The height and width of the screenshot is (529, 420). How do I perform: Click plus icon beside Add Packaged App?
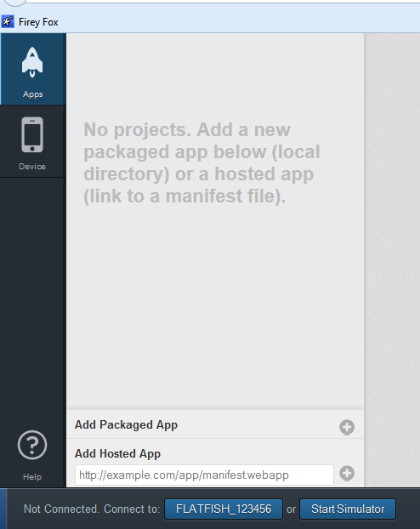(x=347, y=427)
